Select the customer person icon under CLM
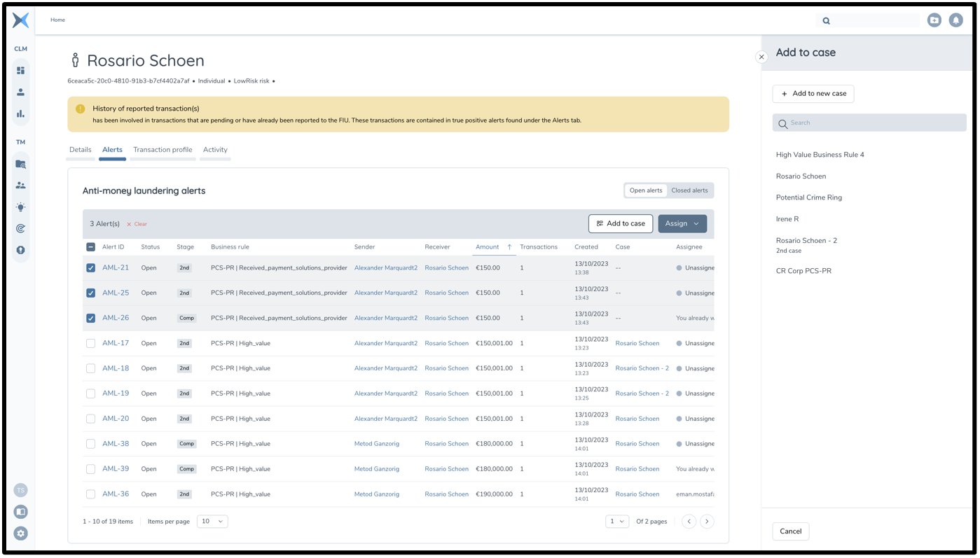The image size is (980, 558). 20,91
